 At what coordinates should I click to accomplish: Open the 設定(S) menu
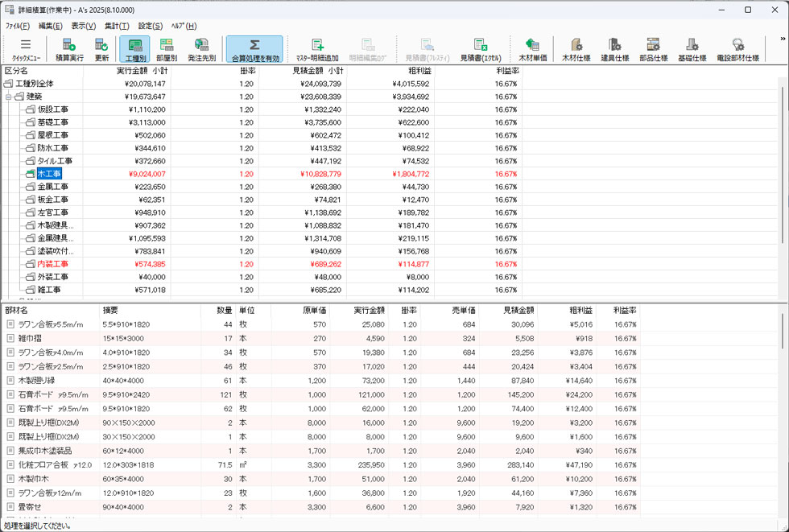[151, 26]
